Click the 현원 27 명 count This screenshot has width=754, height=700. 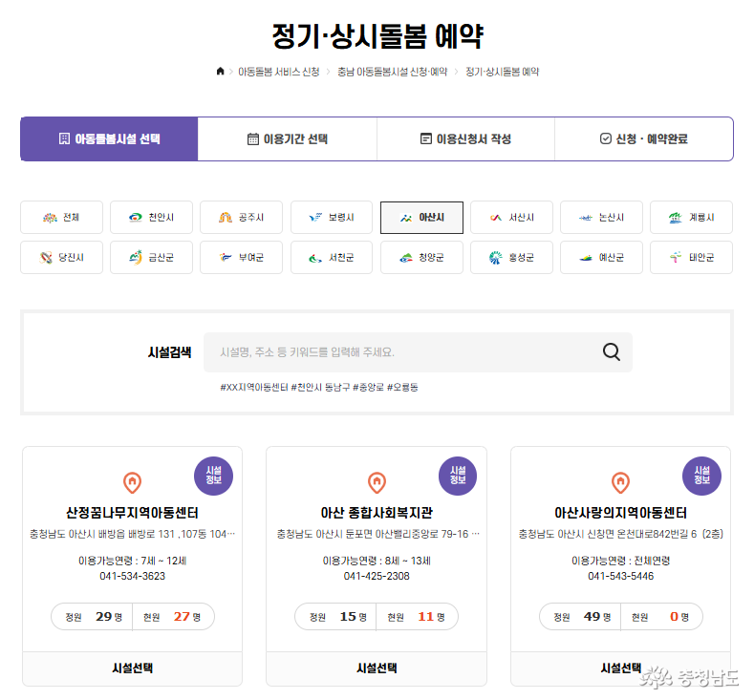[x=172, y=617]
